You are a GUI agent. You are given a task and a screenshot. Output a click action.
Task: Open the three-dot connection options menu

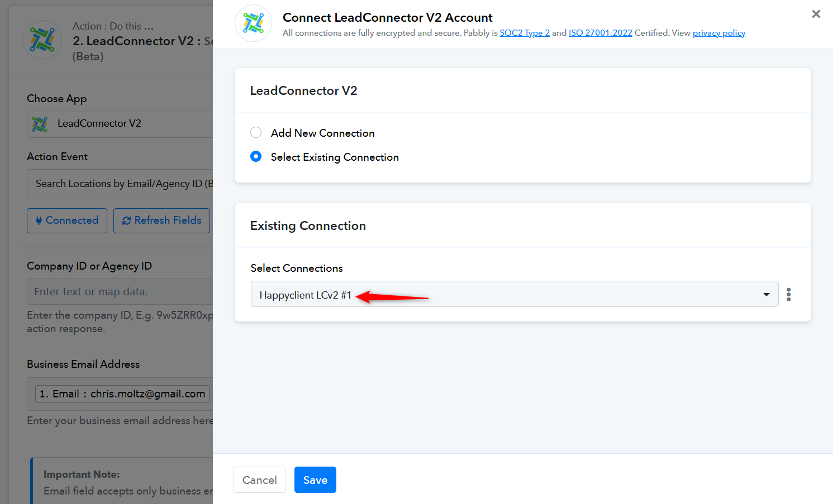pyautogui.click(x=788, y=294)
